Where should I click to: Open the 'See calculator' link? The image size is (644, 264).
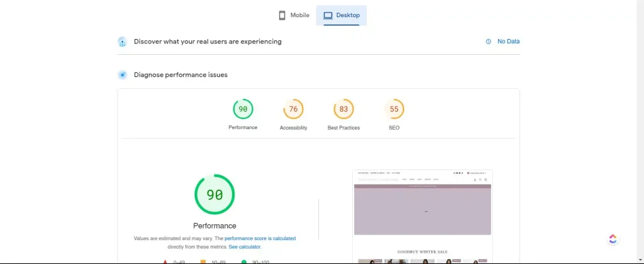[x=246, y=247]
